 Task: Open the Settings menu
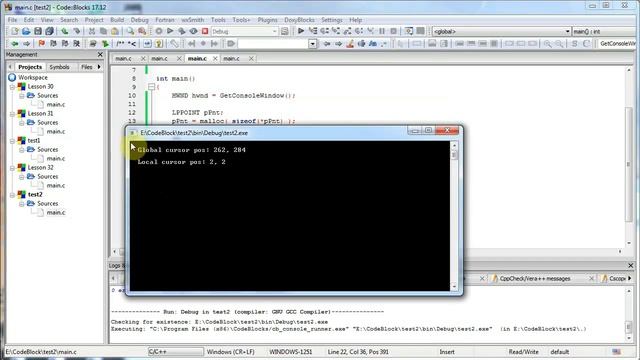(332, 20)
